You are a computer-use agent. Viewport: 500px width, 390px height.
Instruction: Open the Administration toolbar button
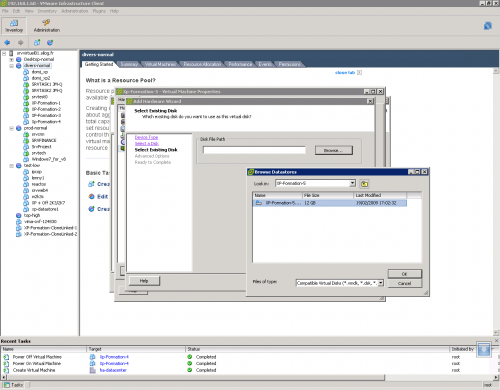[47, 26]
